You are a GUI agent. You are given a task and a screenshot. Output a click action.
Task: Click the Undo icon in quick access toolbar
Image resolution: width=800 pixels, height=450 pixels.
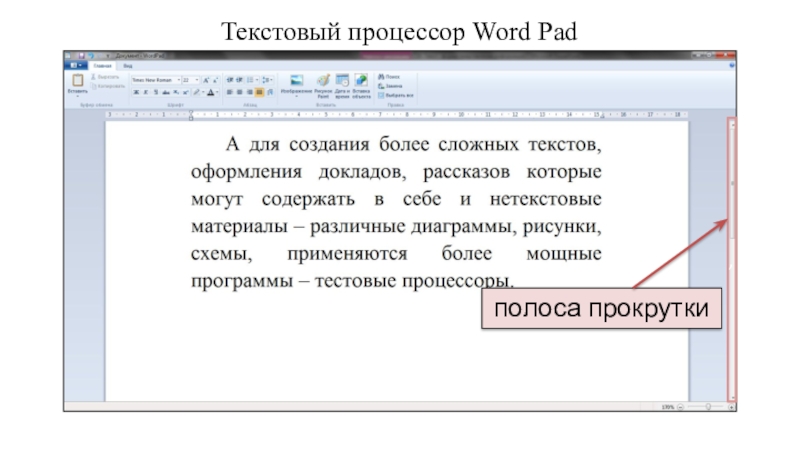click(x=91, y=55)
